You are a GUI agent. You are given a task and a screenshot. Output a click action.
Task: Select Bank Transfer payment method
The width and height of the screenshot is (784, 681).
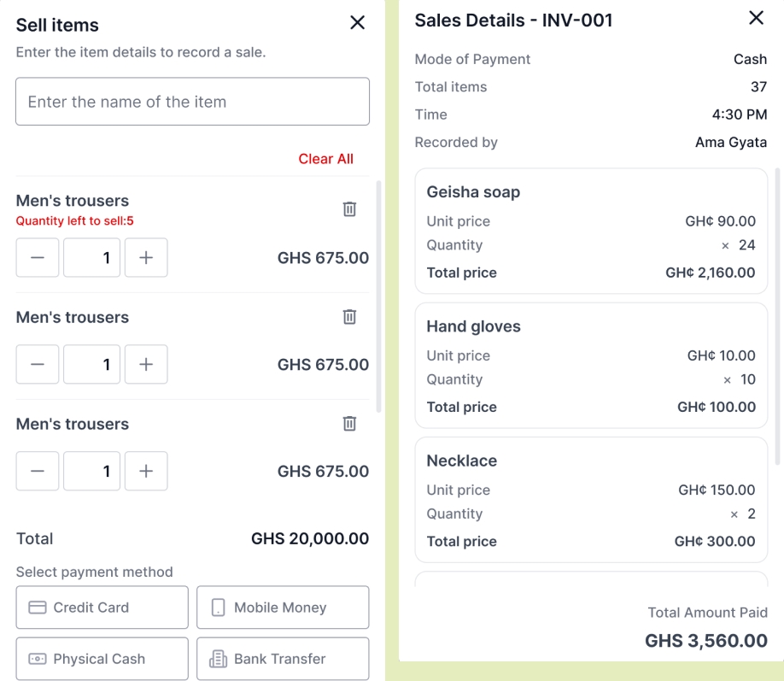pyautogui.click(x=283, y=659)
